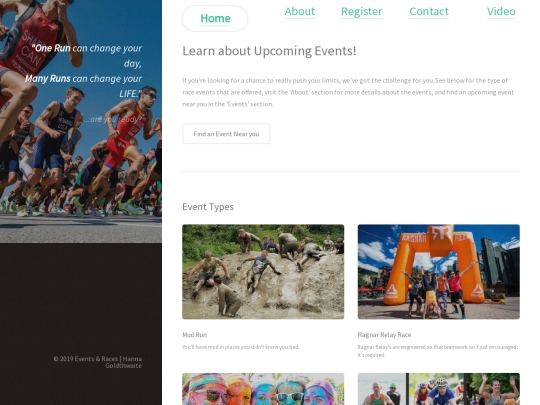Open the Register link in navigation
Viewport: 540px width, 405px height.
[361, 11]
